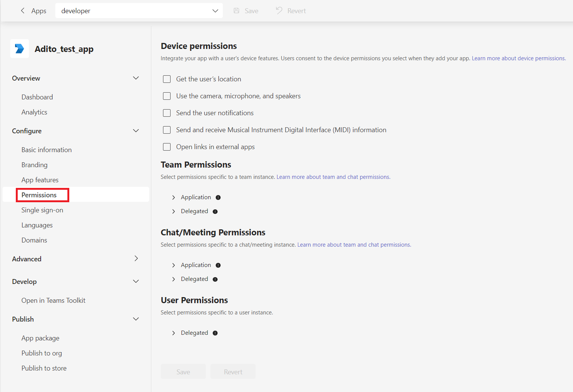
Task: Open Dashboard in the sidebar
Action: tap(37, 97)
